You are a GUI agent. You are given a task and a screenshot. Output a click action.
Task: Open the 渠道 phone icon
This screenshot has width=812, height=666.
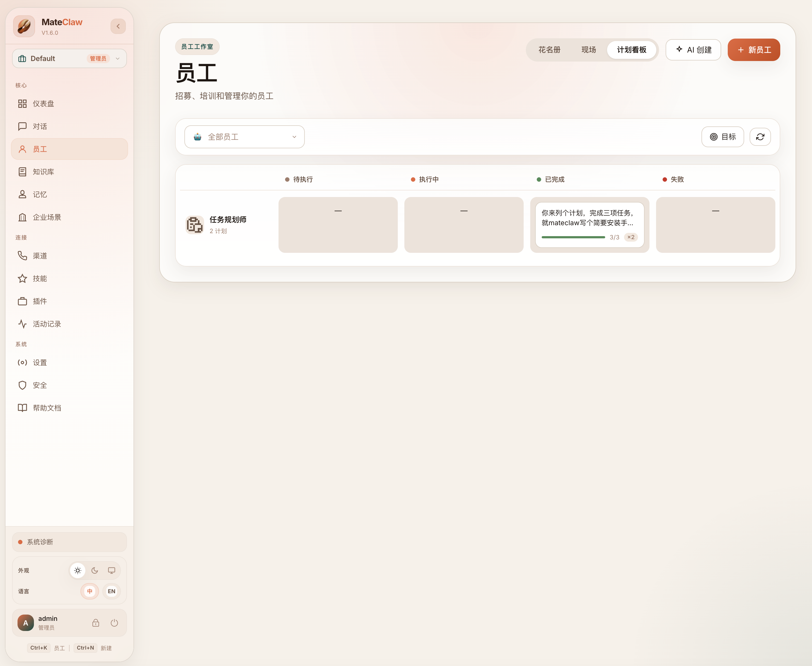click(x=22, y=256)
